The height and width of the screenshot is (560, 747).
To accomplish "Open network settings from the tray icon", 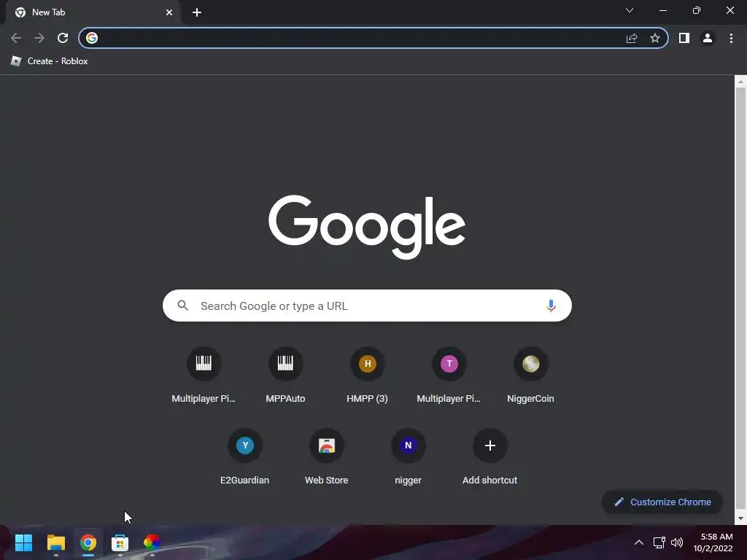I will pos(659,542).
